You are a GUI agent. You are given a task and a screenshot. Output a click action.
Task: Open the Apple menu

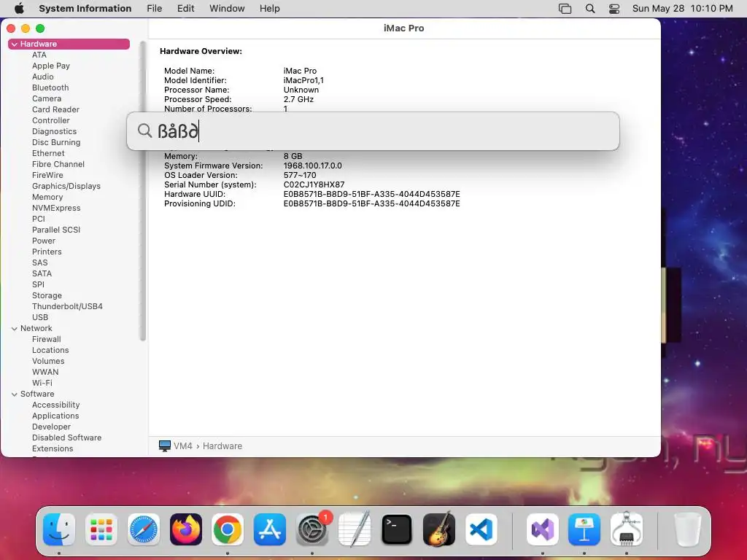[19, 9]
